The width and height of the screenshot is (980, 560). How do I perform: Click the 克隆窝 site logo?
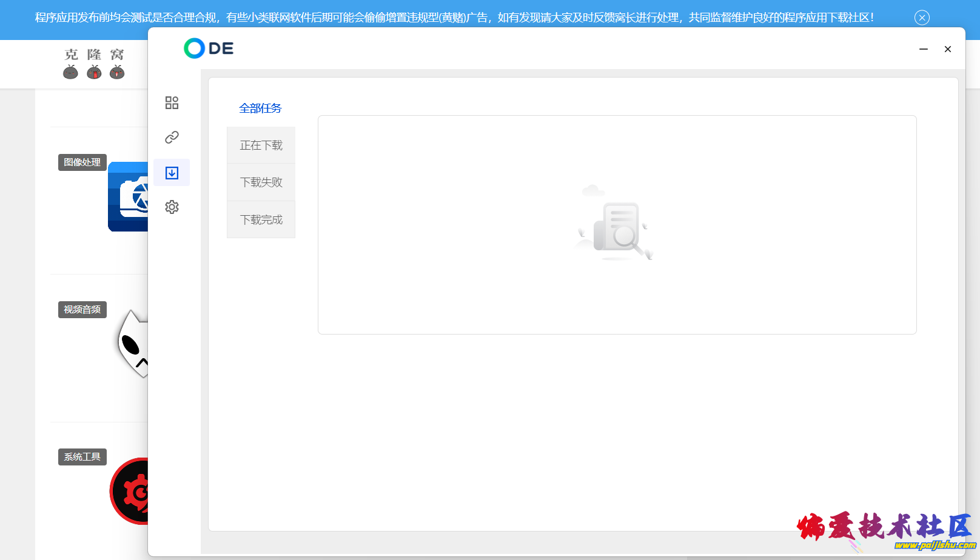click(x=94, y=64)
